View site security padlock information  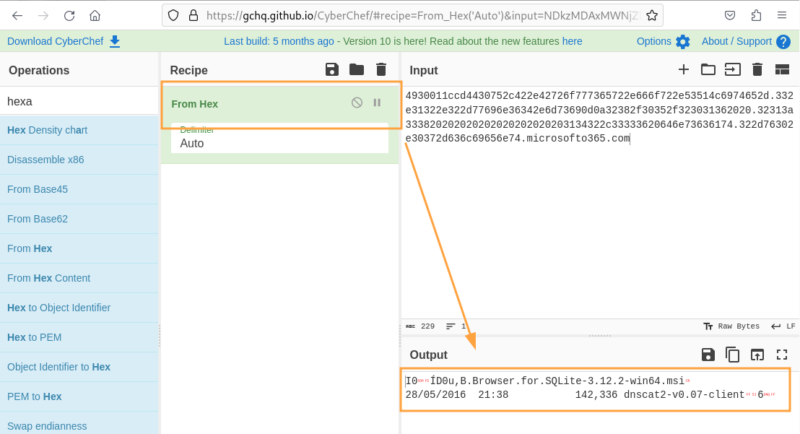pos(193,16)
